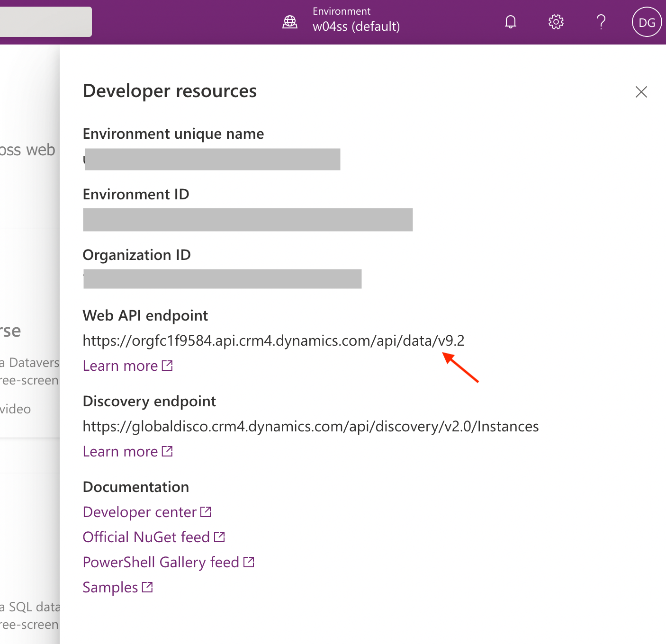Close the Developer resources panel

pos(641,92)
